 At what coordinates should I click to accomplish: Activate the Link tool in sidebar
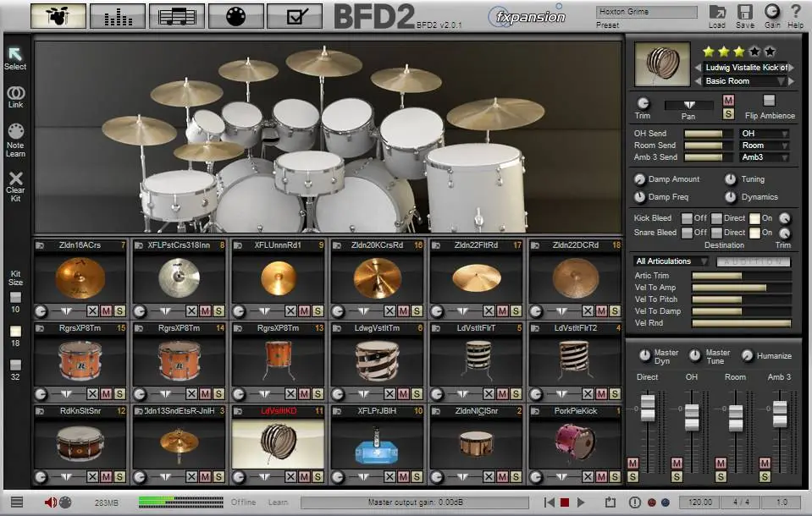coord(15,93)
